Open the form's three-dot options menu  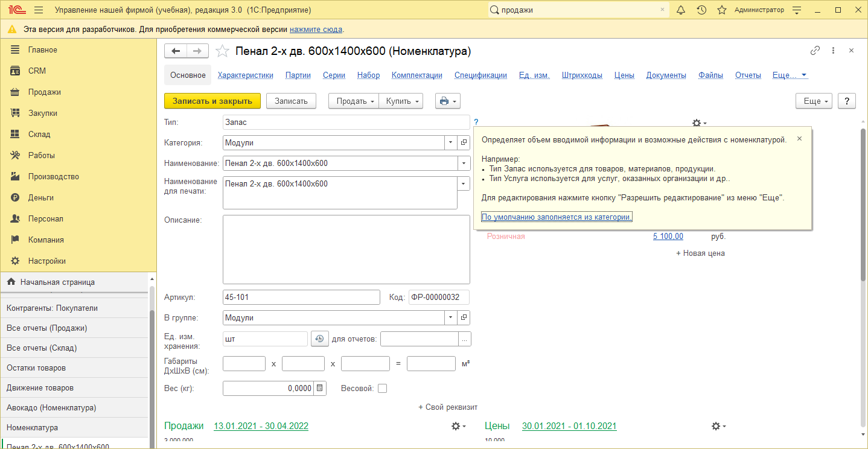(833, 51)
